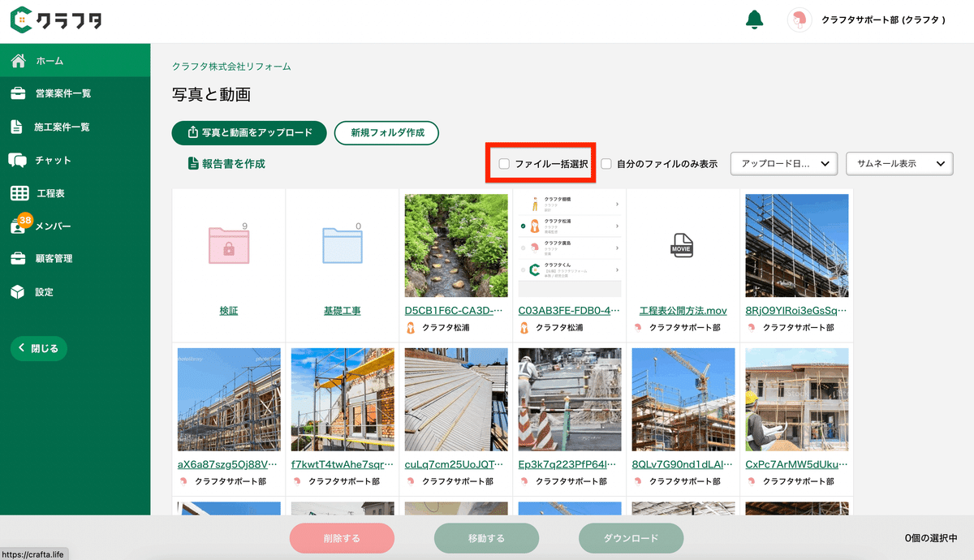
Task: Click the 移動する button
Action: [x=486, y=538]
